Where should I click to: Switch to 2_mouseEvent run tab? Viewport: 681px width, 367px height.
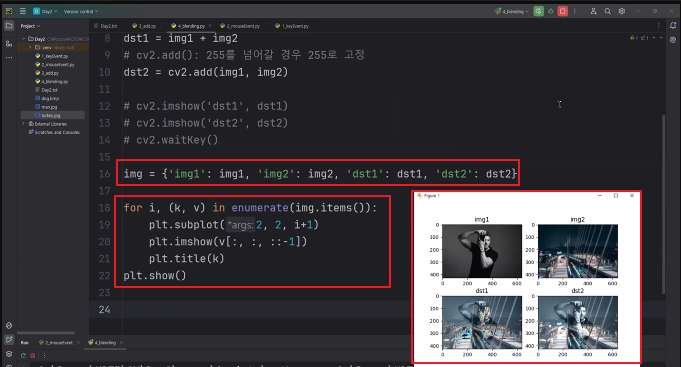tap(56, 343)
